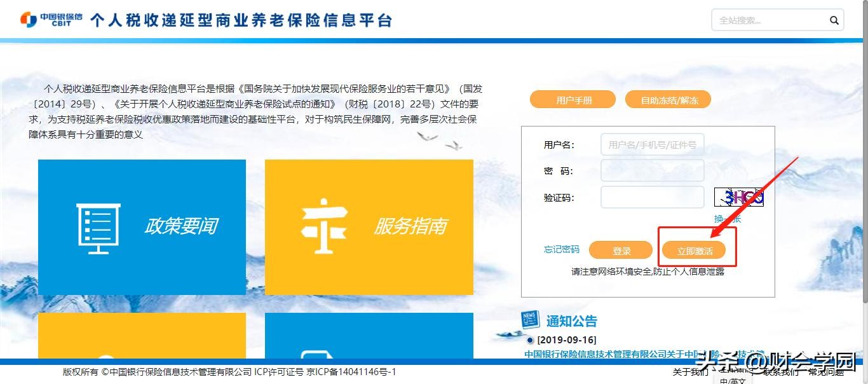Click the 关于我们 footer link

click(690, 372)
